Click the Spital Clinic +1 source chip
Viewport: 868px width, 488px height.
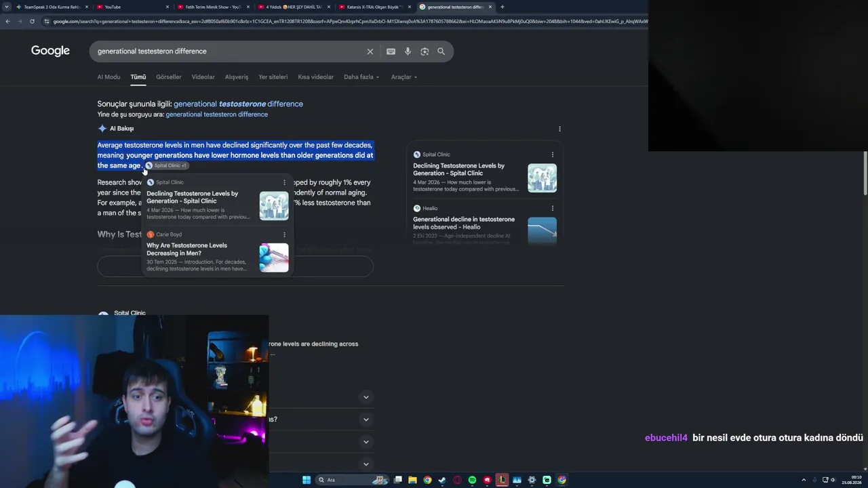(x=166, y=165)
